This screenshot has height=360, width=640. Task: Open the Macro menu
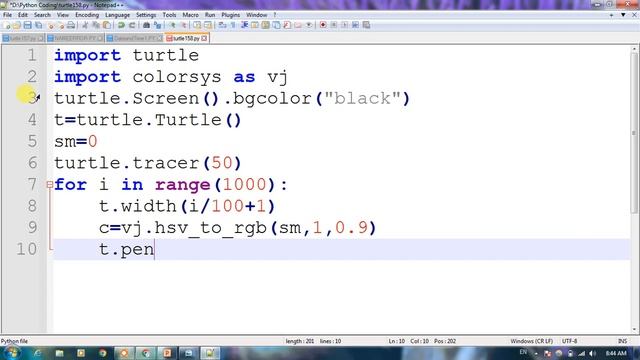click(x=190, y=15)
